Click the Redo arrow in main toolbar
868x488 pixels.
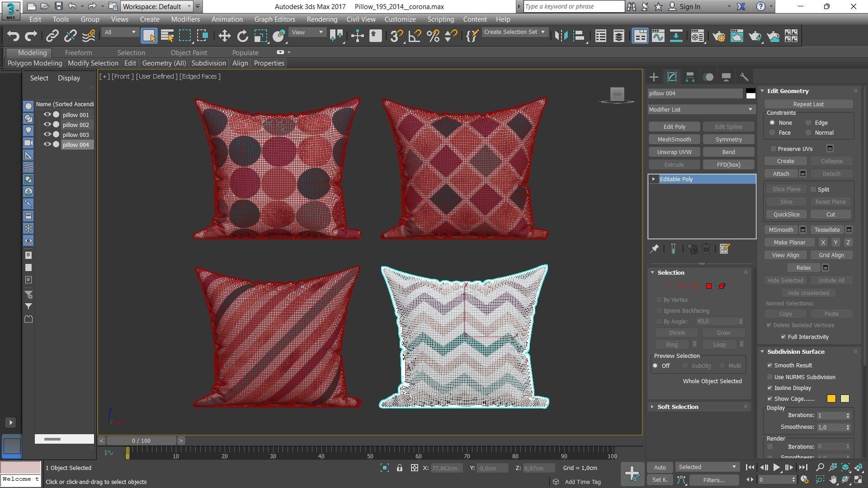click(31, 36)
